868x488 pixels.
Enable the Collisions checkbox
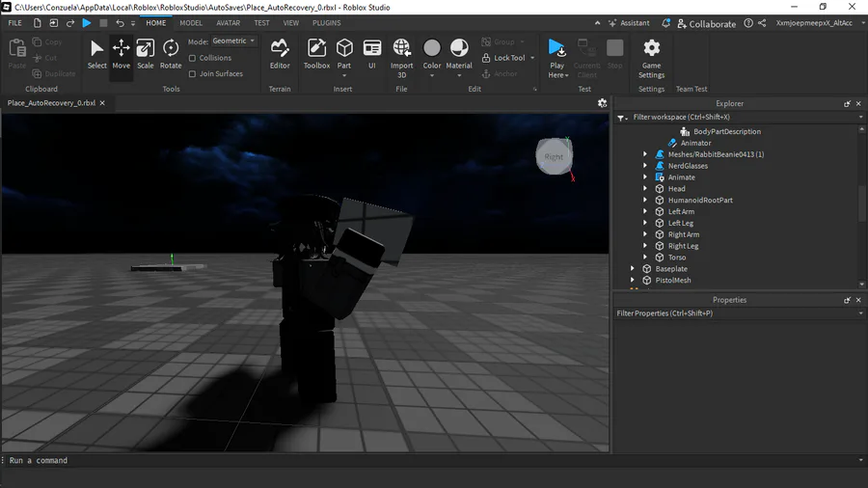pyautogui.click(x=192, y=58)
